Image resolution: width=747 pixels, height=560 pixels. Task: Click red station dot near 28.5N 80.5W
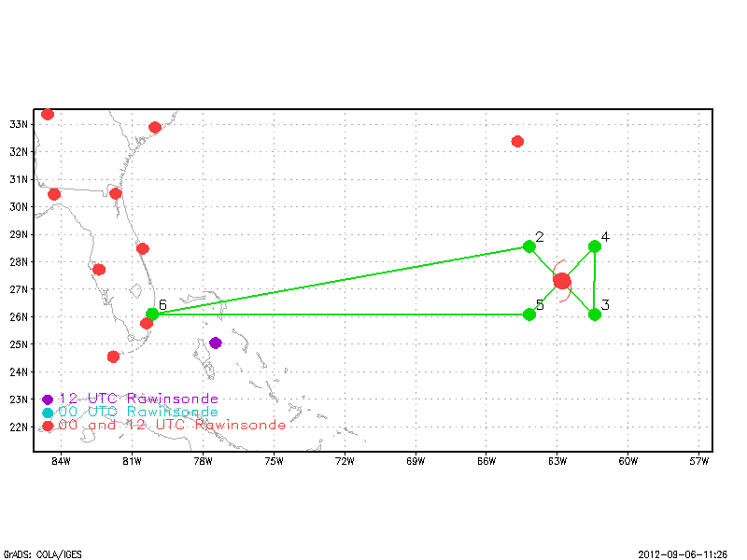click(143, 248)
